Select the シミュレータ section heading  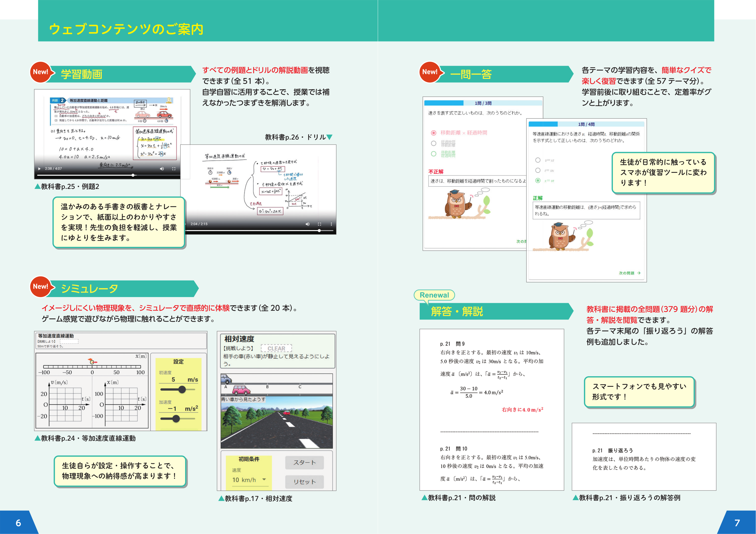click(x=90, y=289)
